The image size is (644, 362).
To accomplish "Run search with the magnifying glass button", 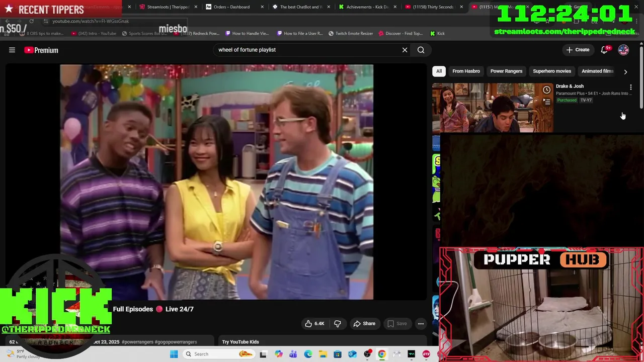I will (421, 50).
